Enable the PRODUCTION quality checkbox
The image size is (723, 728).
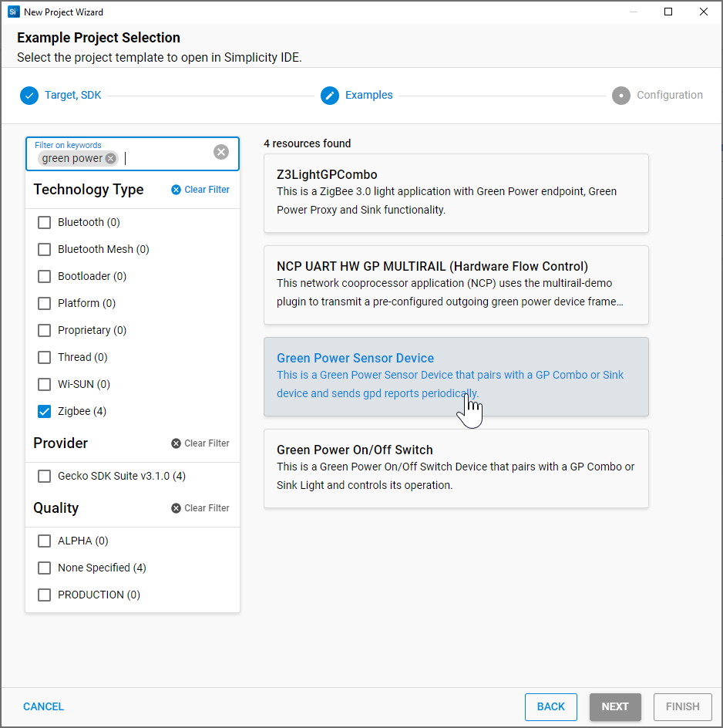tap(44, 595)
